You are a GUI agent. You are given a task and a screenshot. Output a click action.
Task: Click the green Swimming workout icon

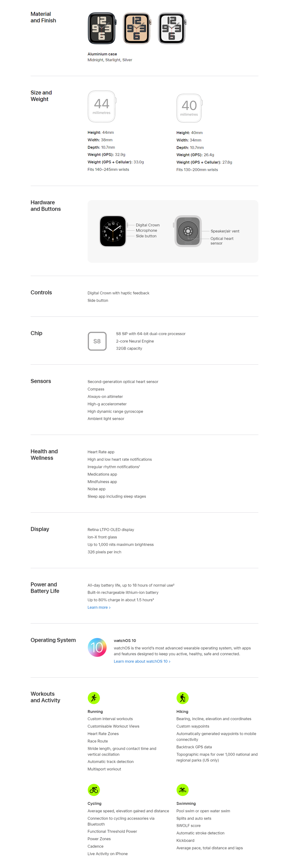(x=182, y=790)
